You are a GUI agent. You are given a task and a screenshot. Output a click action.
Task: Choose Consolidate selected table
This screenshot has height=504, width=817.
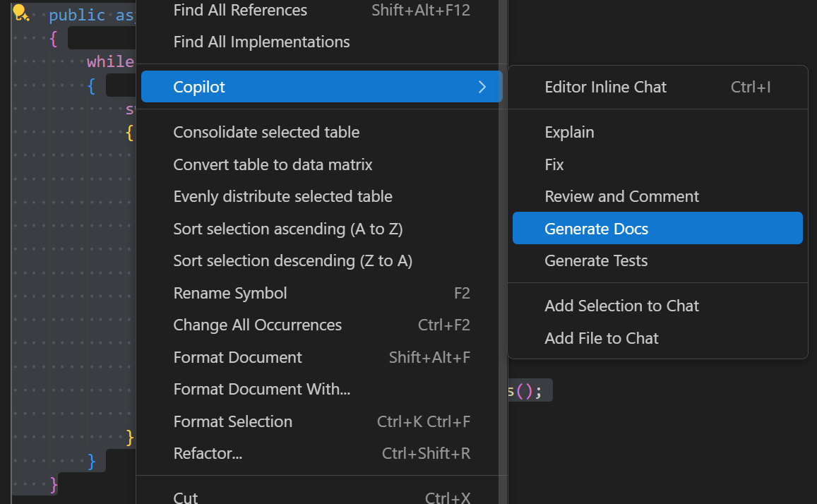click(x=267, y=132)
